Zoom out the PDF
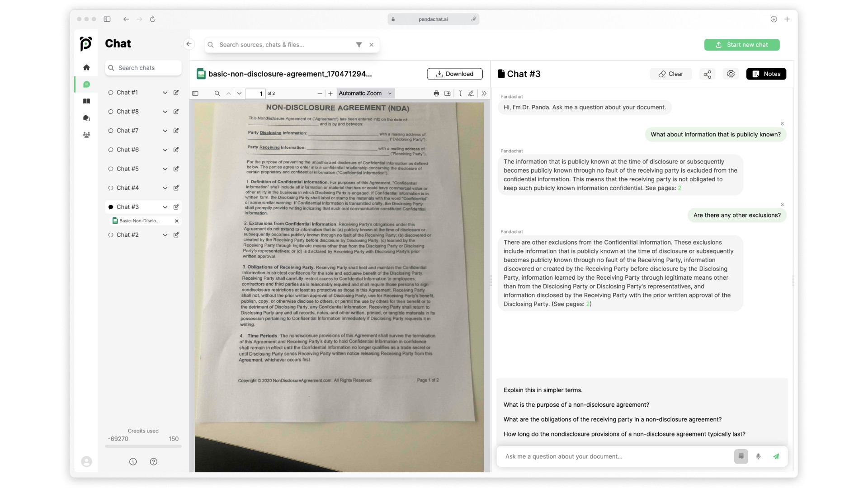 [320, 94]
